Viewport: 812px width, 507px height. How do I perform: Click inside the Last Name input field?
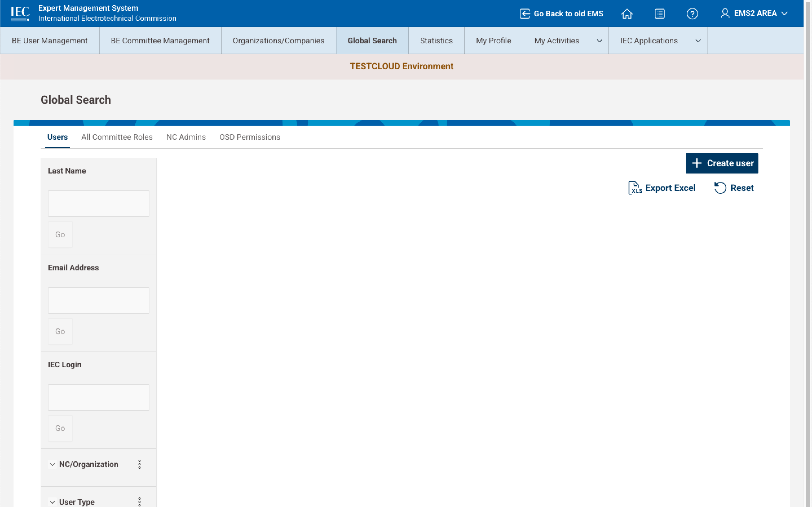[x=98, y=203]
